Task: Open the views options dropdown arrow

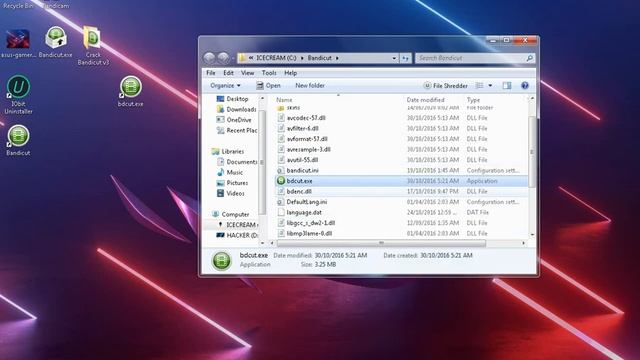Action: (x=490, y=86)
